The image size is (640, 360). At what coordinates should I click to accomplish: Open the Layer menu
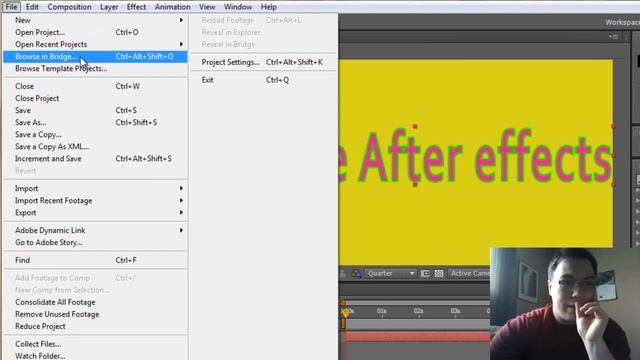pyautogui.click(x=109, y=7)
